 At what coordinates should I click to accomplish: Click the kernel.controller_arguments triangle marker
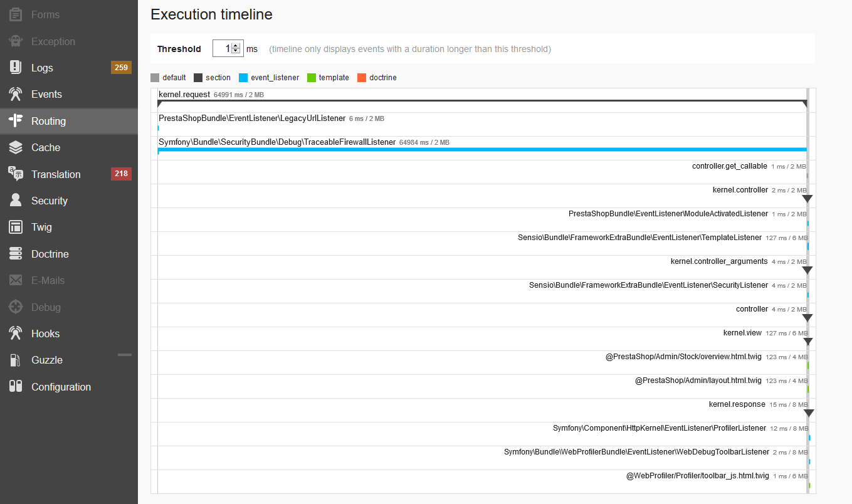(x=807, y=270)
